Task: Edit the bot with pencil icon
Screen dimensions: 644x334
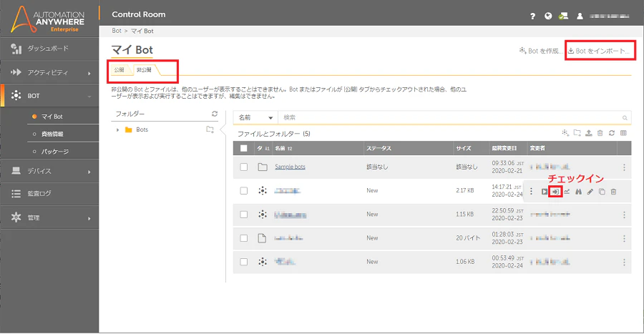Action: tap(590, 192)
